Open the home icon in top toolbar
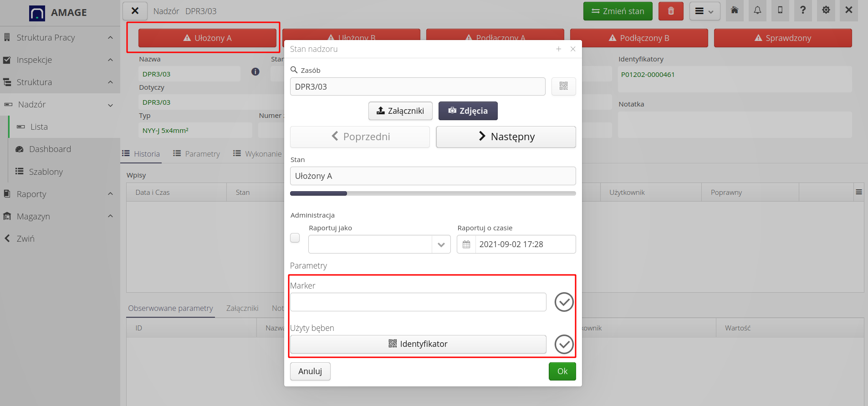Screen dimensions: 868x406 point(735,10)
